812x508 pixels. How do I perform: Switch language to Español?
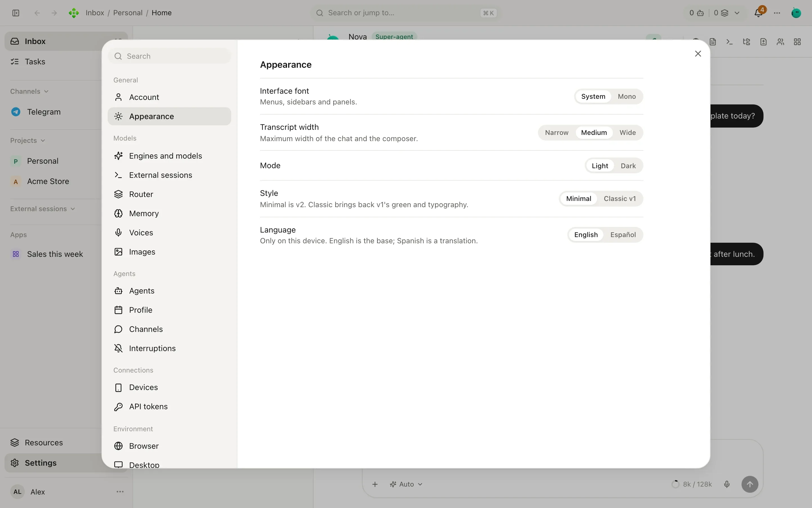tap(623, 235)
